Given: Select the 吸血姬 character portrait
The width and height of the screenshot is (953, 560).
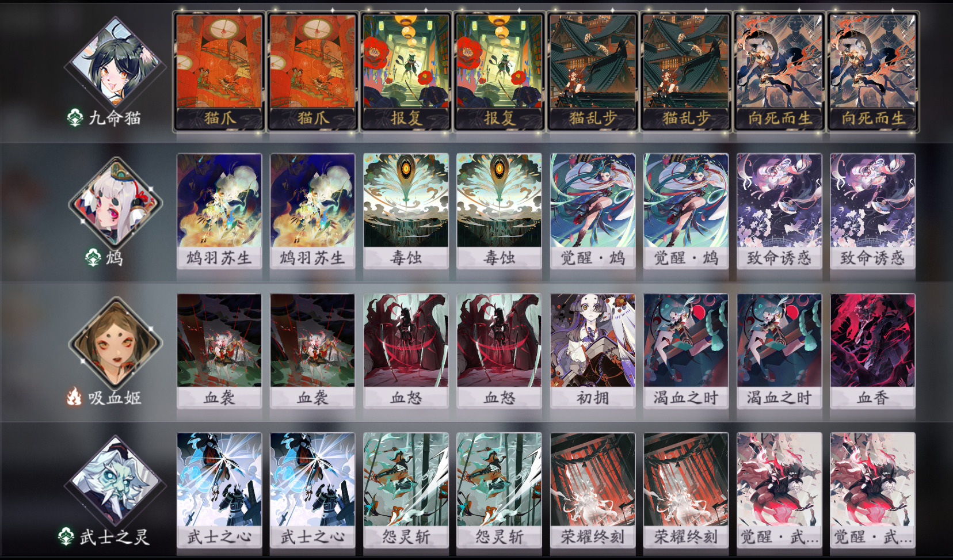Looking at the screenshot, I should (115, 343).
